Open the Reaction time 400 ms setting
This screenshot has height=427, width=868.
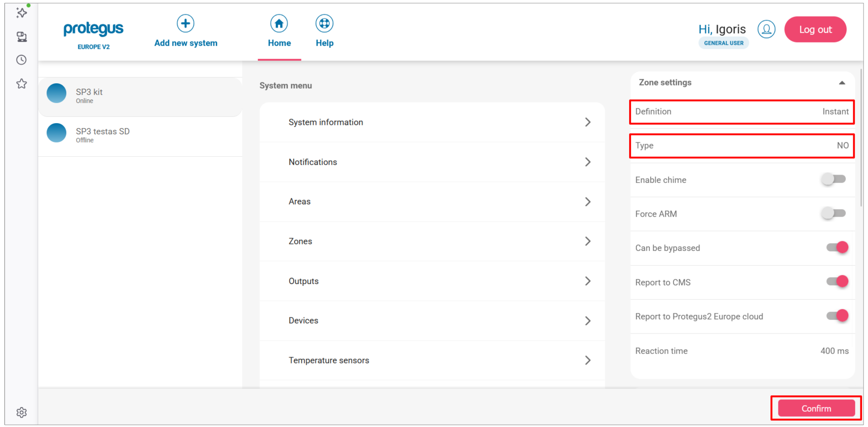[742, 351]
